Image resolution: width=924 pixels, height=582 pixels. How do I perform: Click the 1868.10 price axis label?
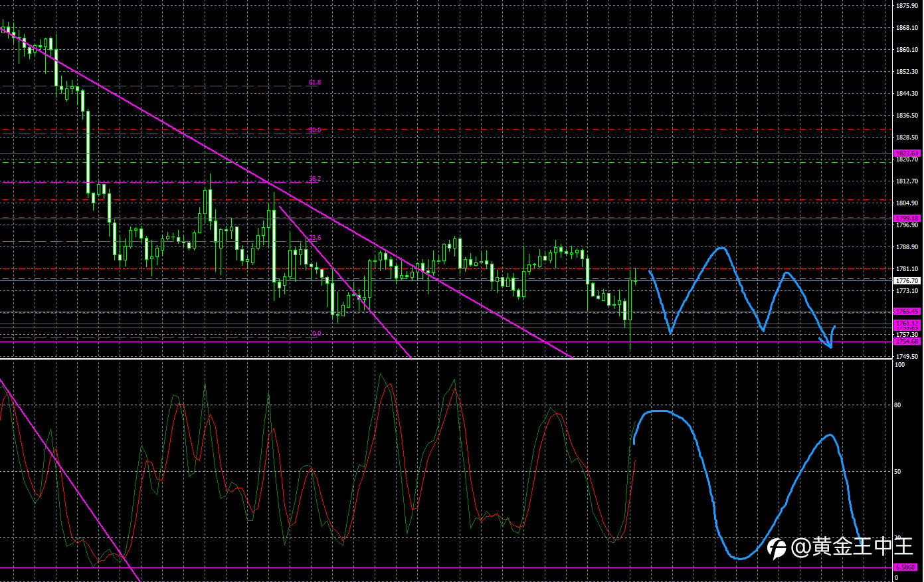(907, 28)
